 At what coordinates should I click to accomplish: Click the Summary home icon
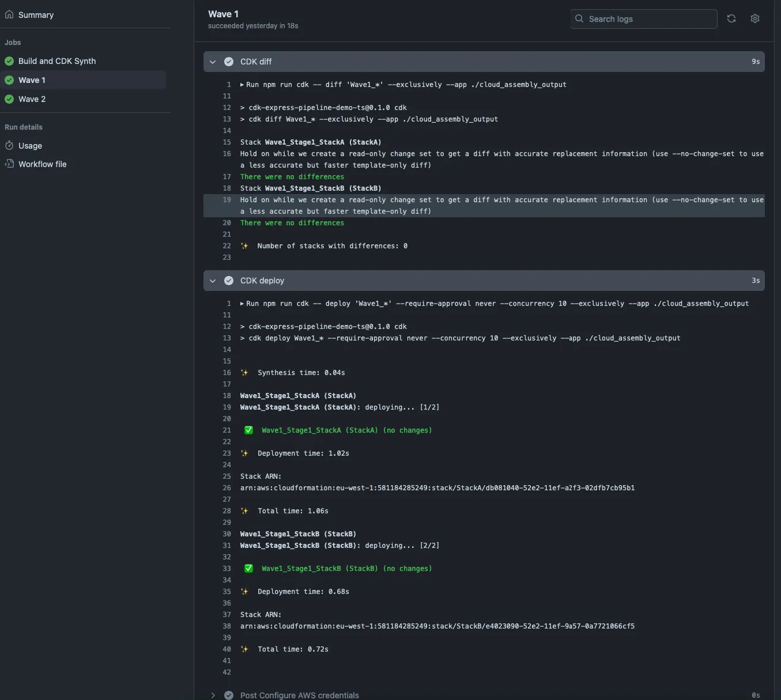point(9,14)
